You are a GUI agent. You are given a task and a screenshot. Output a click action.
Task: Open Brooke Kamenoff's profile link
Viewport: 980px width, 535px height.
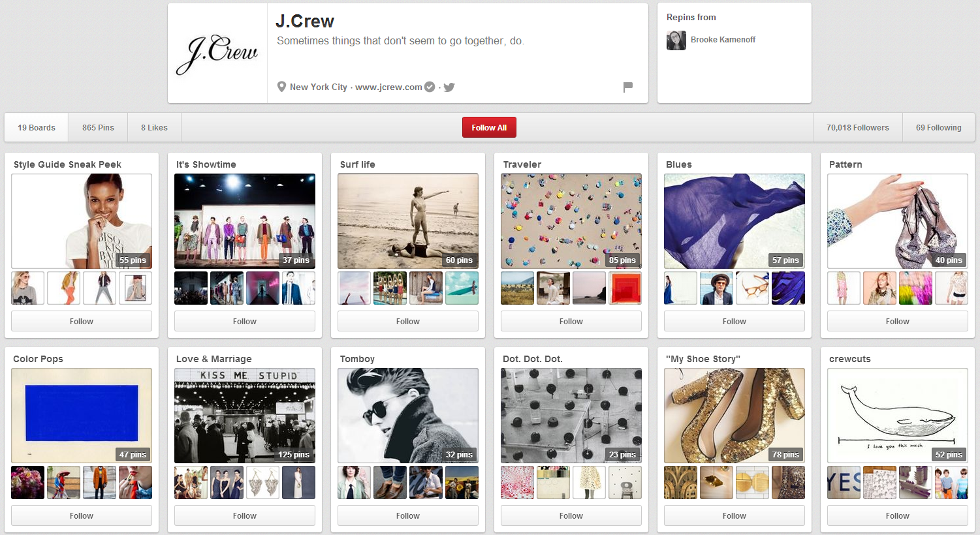tap(723, 40)
